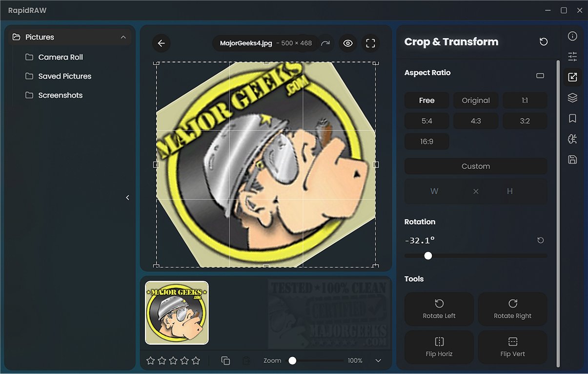Open Camera Roll folder
588x374 pixels.
click(x=61, y=57)
